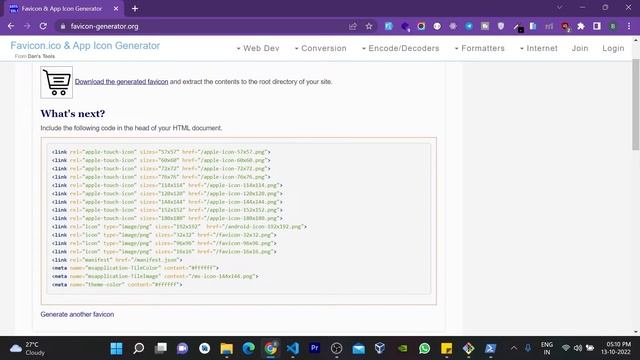
Task: Expand the Formatters menu
Action: click(480, 48)
